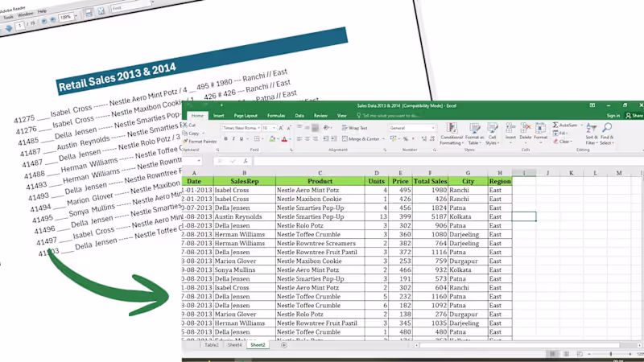Switch to Page Layout view icon in status bar
The width and height of the screenshot is (644, 362).
coord(567,354)
